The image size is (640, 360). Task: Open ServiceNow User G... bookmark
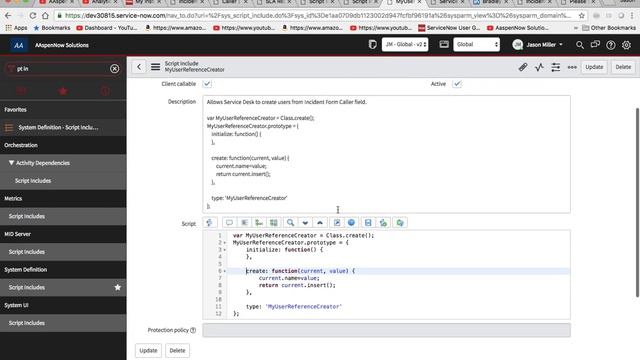click(x=449, y=28)
